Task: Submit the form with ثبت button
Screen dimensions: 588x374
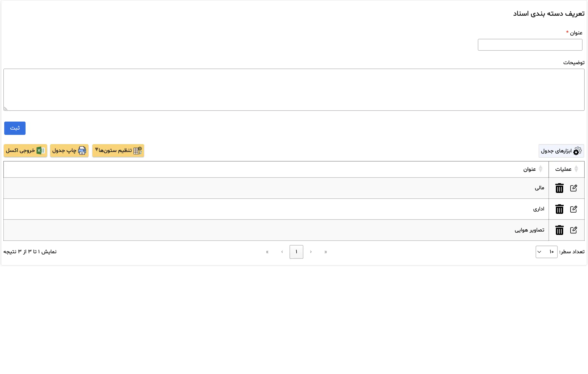Action: coord(15,128)
